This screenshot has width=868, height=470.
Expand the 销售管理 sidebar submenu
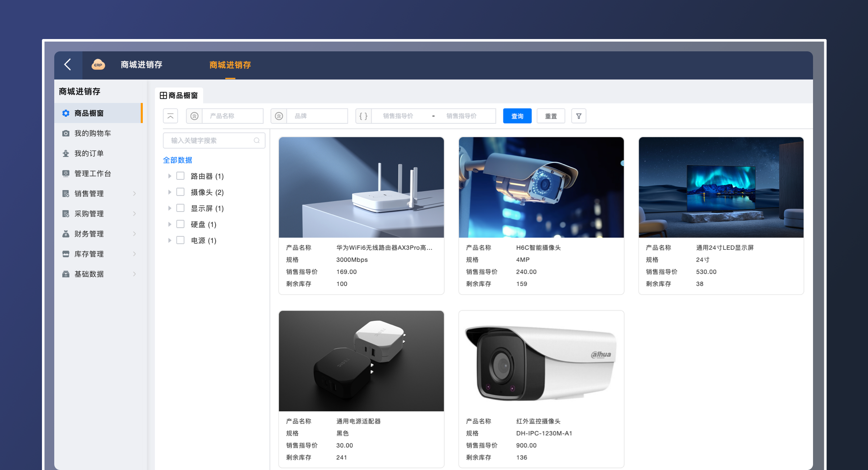coord(134,193)
